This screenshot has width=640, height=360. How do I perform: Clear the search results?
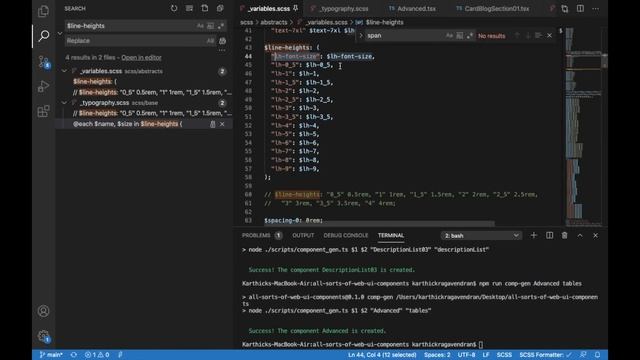(x=189, y=8)
